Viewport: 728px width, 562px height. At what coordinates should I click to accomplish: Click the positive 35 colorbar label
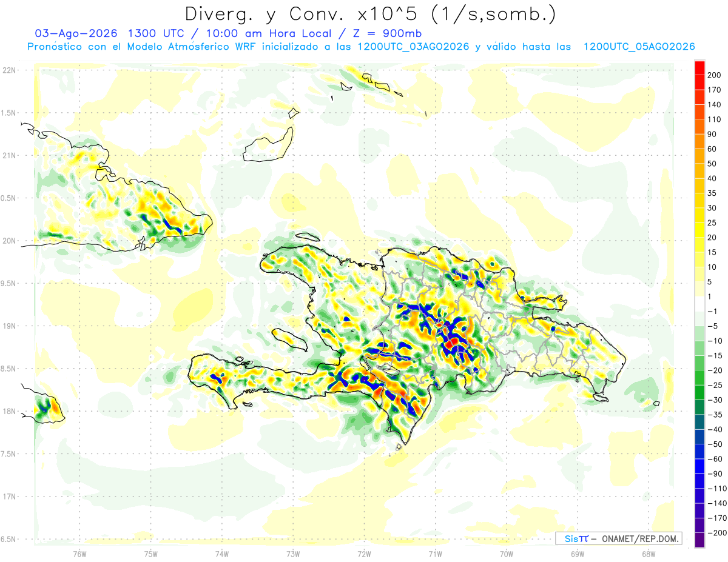coord(713,193)
